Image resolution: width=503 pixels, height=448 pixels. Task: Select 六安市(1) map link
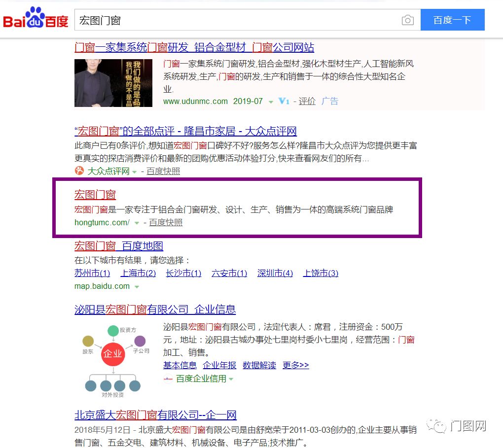coord(229,273)
